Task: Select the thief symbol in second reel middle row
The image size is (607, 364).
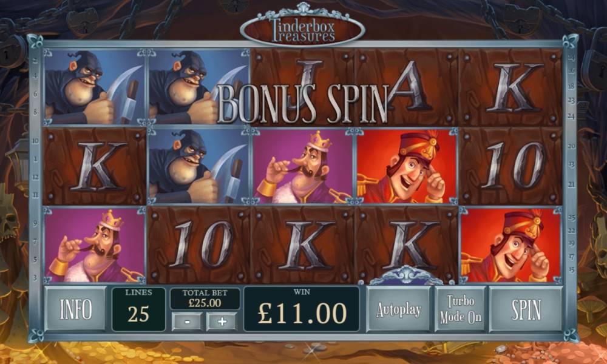Action: click(x=198, y=166)
